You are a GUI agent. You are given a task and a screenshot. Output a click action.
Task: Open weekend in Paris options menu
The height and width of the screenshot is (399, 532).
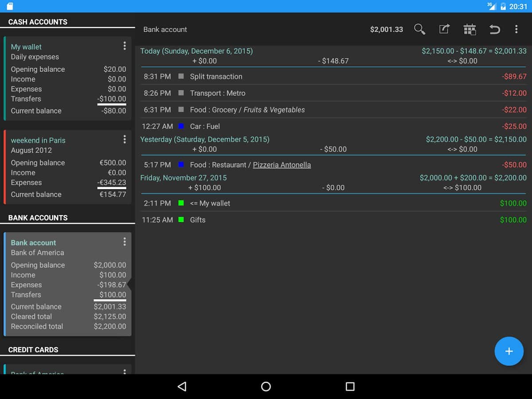pyautogui.click(x=125, y=140)
